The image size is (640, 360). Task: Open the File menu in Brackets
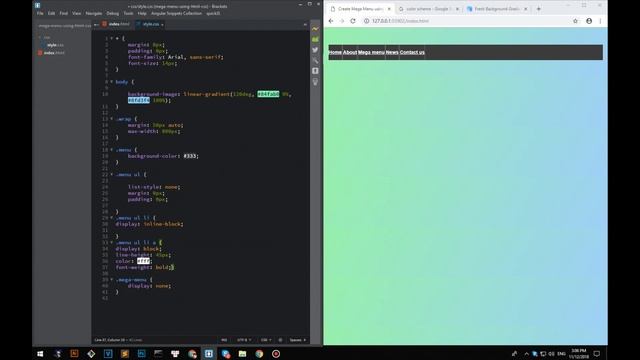[40, 13]
